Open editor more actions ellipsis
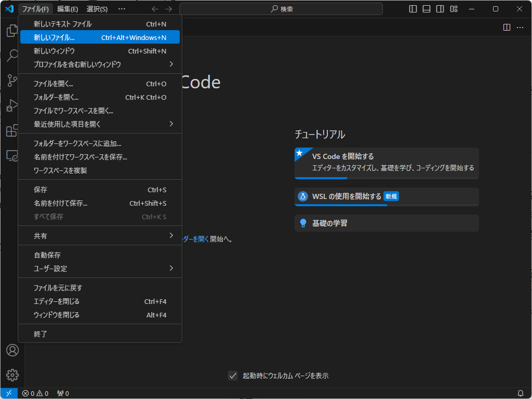Screen dimensions: 532x399 point(520,27)
